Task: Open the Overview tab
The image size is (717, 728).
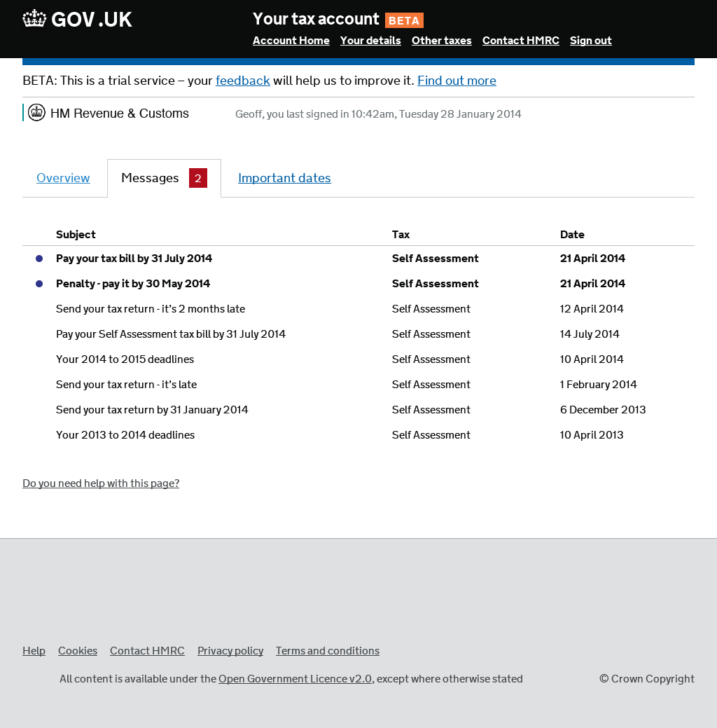Action: (63, 178)
